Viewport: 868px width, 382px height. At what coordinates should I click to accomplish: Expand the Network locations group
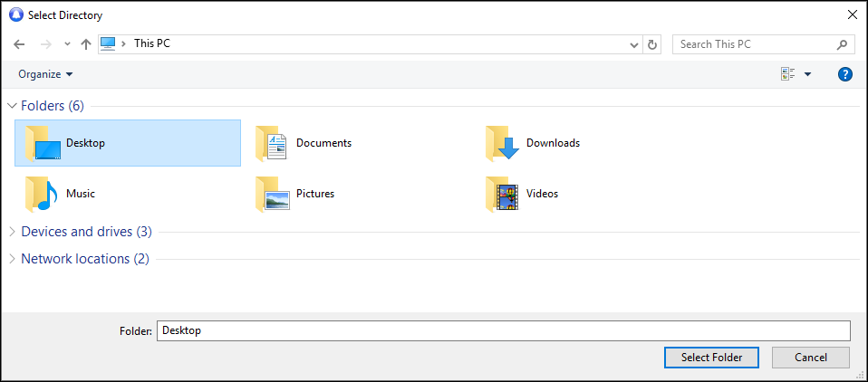coord(12,259)
